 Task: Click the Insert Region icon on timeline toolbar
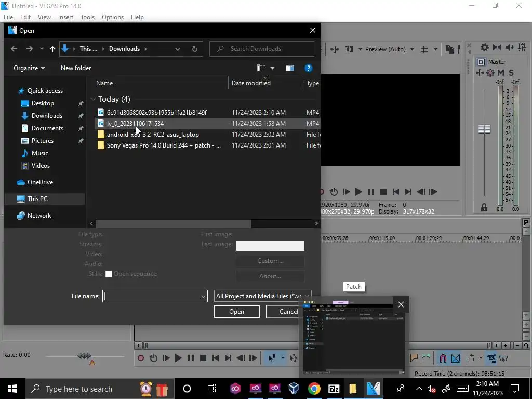click(426, 358)
